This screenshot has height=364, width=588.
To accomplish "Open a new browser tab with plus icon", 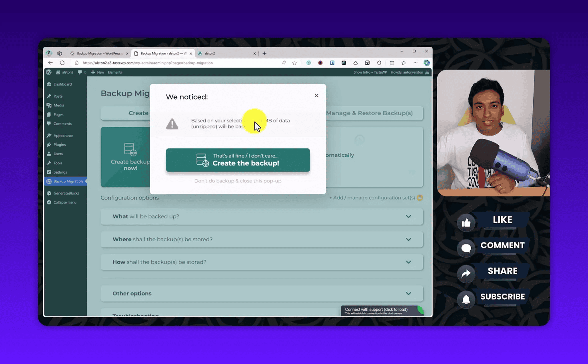I will click(x=264, y=53).
